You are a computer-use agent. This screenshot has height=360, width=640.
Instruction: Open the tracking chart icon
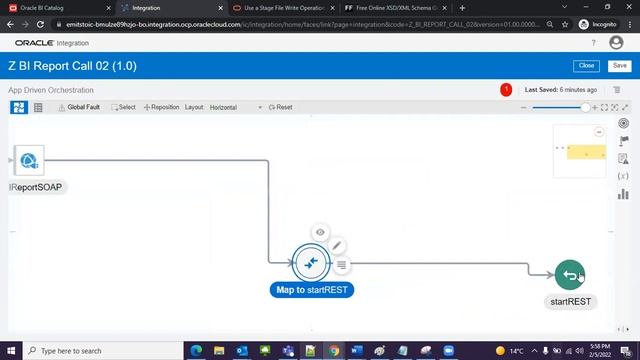[623, 194]
